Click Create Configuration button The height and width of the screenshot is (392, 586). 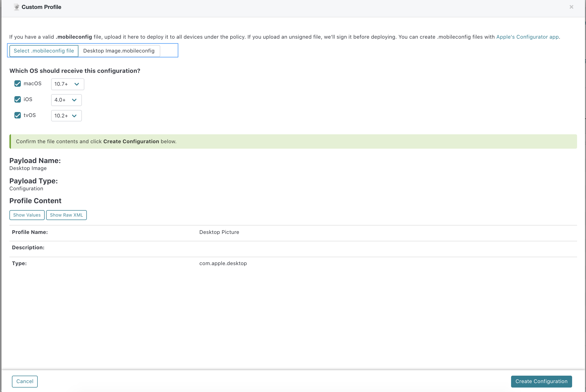tap(541, 381)
